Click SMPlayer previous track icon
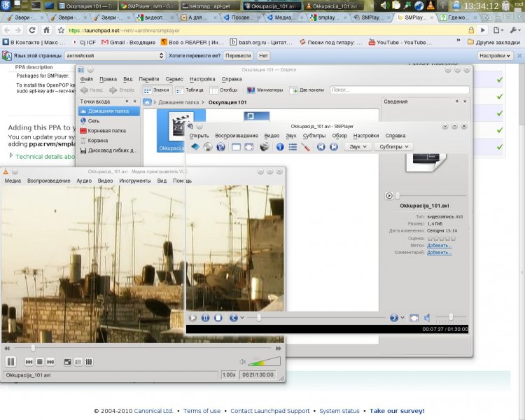Viewport: 525px width, 420px height. [321, 147]
